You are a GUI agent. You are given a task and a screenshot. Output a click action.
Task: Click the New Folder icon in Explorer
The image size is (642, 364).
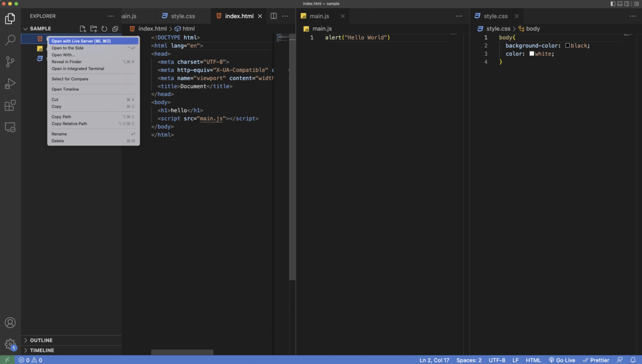94,29
